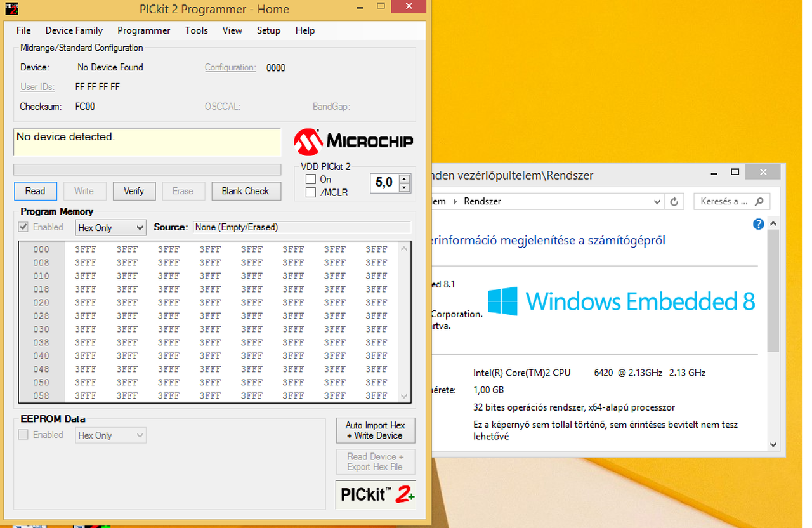Toggle EEPROM Data Enabled checkbox
812x528 pixels.
coord(23,435)
